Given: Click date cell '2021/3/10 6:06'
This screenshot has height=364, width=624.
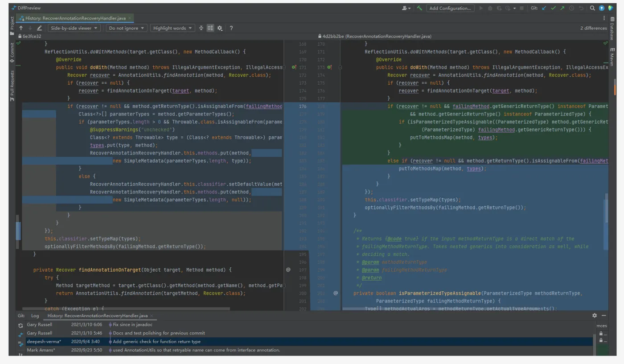Looking at the screenshot, I should pos(86,325).
